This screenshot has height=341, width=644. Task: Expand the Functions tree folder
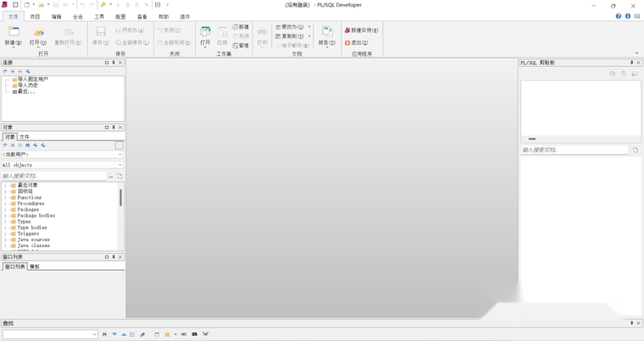pyautogui.click(x=5, y=197)
